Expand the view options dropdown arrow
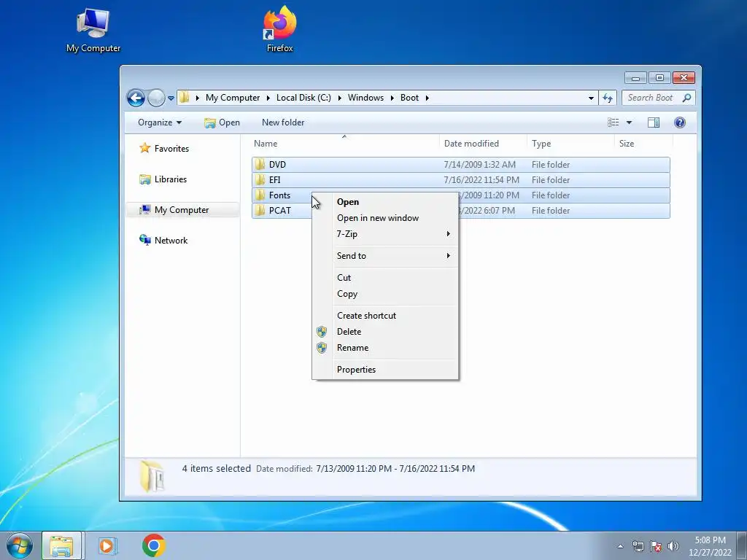The height and width of the screenshot is (560, 747). [x=629, y=122]
